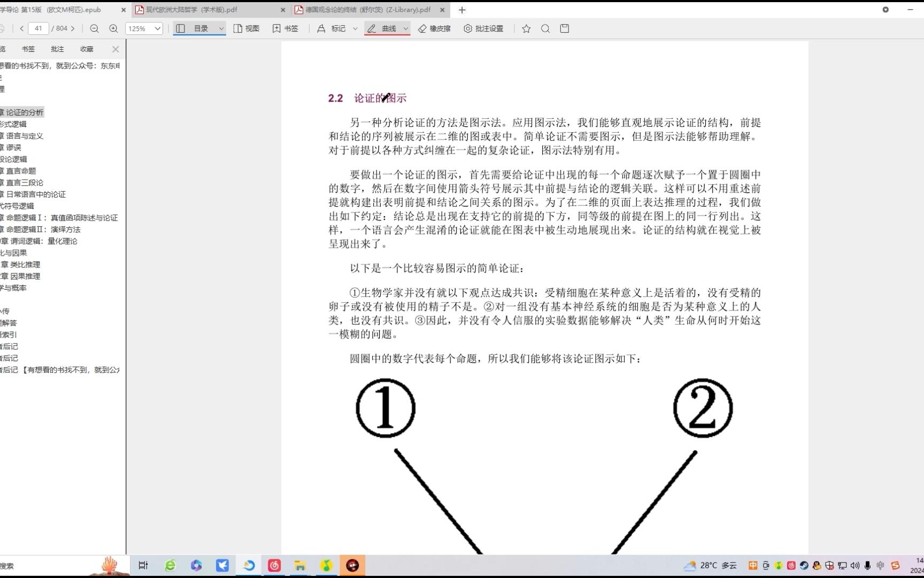
Task: Open 真值函项陈述与论证 chapter in contents
Action: tap(59, 218)
